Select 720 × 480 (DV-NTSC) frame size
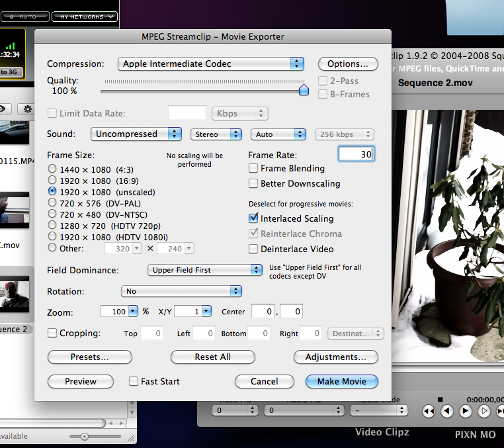The image size is (504, 448). click(52, 214)
